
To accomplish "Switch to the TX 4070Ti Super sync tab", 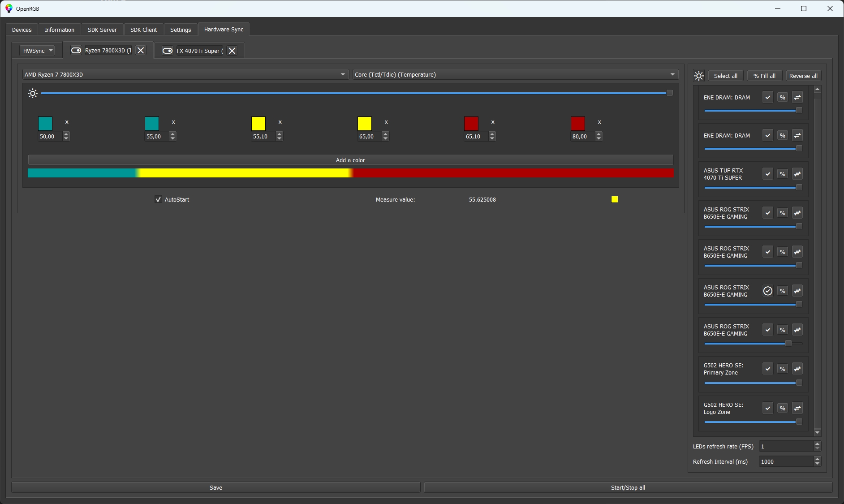I will pos(199,51).
